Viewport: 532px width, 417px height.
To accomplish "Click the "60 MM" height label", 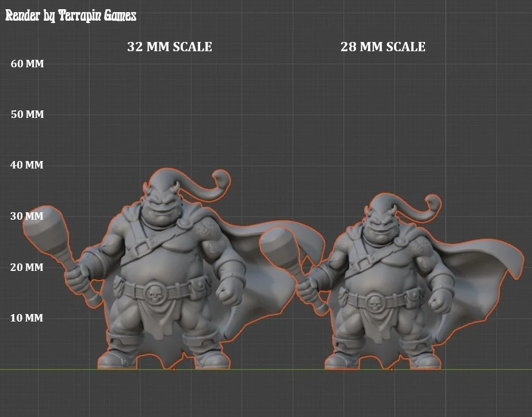I will tap(27, 64).
